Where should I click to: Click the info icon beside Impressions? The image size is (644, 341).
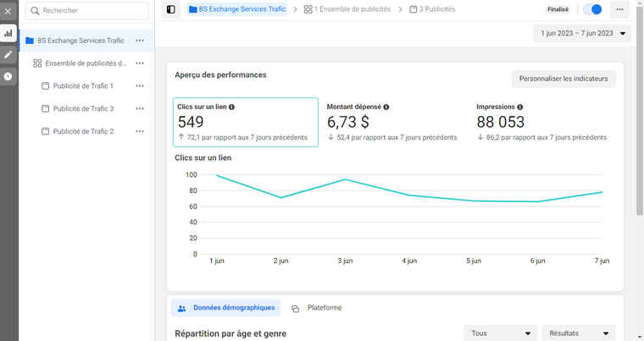coord(520,107)
